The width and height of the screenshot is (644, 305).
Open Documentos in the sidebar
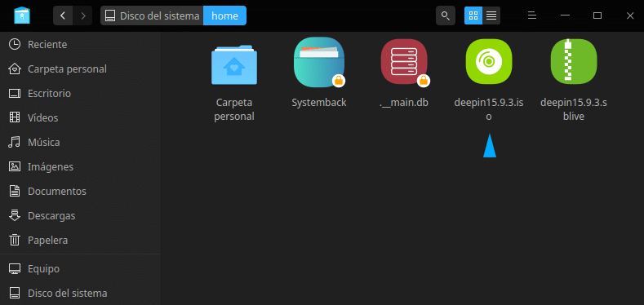(x=80, y=192)
